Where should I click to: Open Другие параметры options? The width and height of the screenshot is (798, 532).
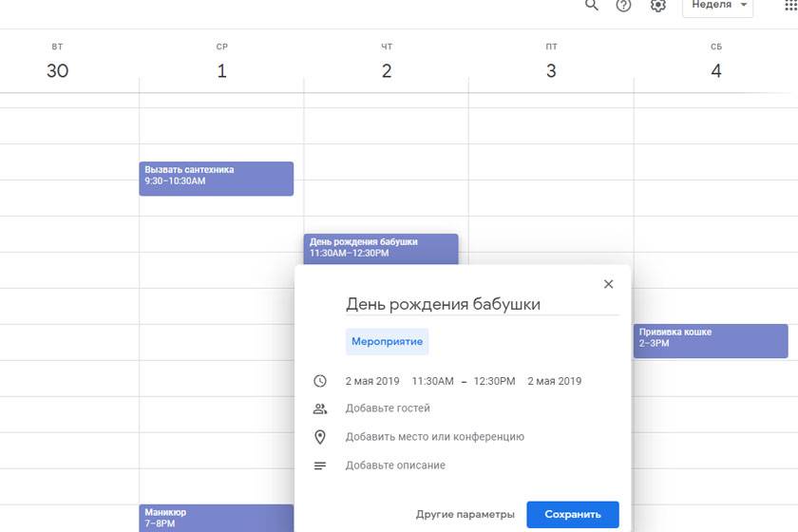point(465,514)
